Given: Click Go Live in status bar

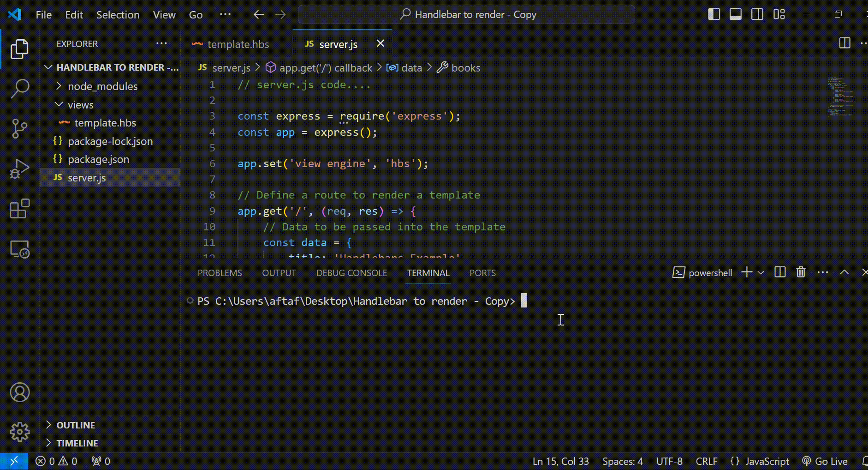Looking at the screenshot, I should tap(825, 461).
